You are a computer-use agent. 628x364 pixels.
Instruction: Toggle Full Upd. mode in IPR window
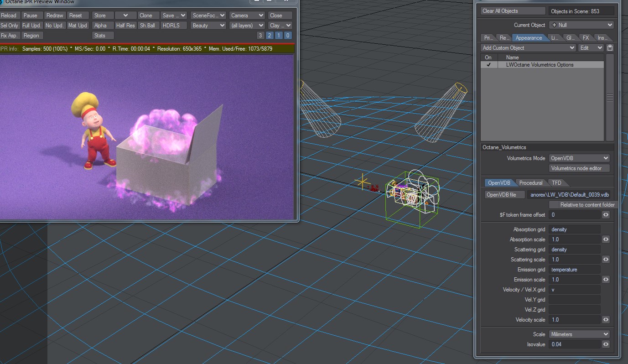[x=32, y=26]
